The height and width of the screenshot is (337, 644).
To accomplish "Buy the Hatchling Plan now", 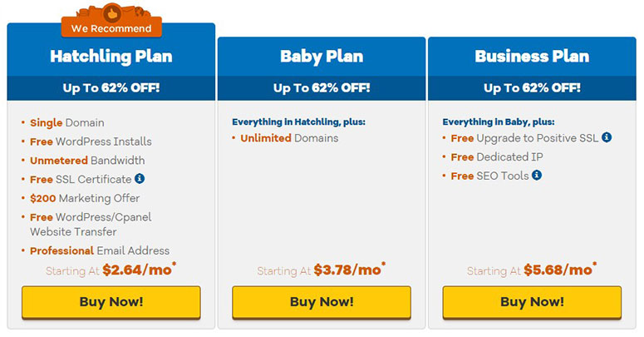I will point(111,302).
